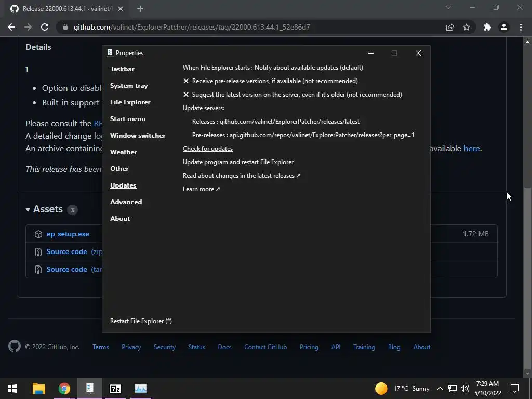Image resolution: width=532 pixels, height=399 pixels.
Task: Select the Updates section
Action: 123,185
